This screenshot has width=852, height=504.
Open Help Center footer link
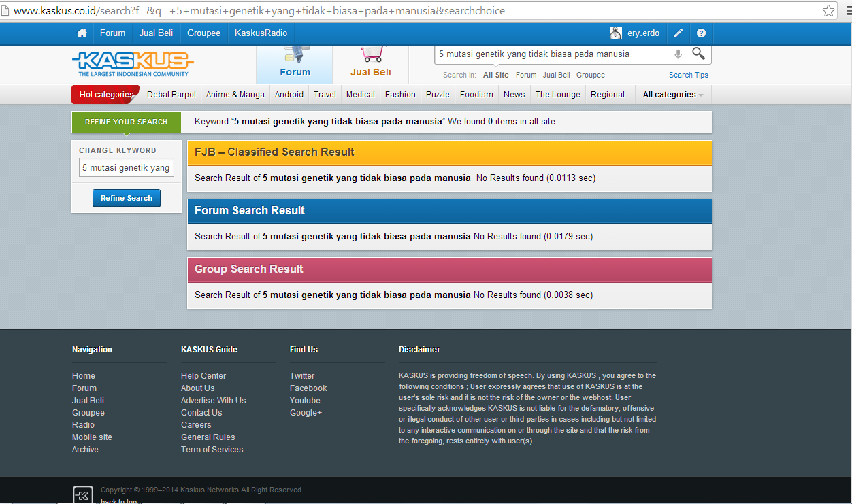pos(203,376)
